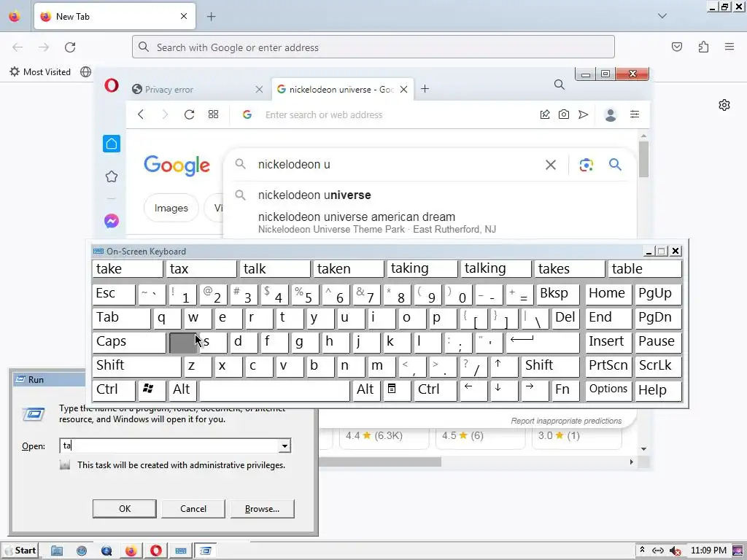Click Report inappropriate predictions link
Image resolution: width=747 pixels, height=560 pixels.
[566, 421]
